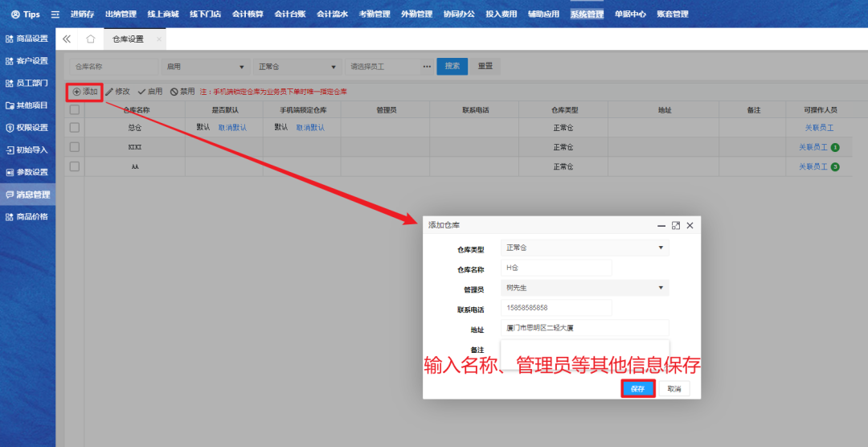The image size is (868, 447).
Task: Click the blue 保存 button
Action: coord(637,388)
